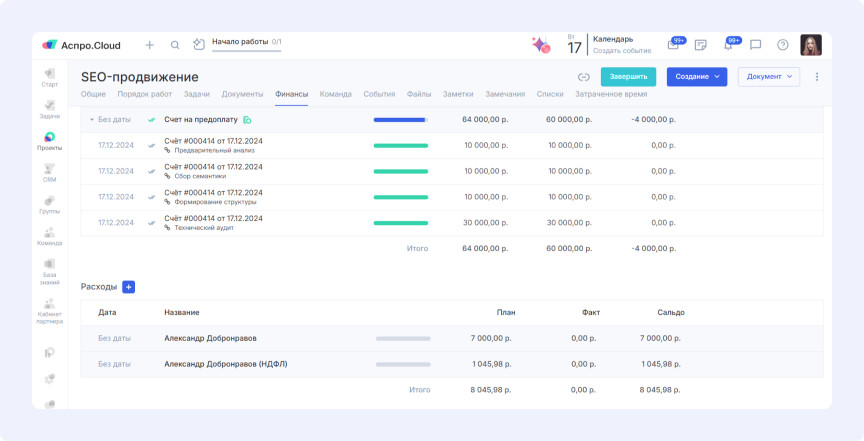The width and height of the screenshot is (864, 441).
Task: Collapse the Без даты invoice group
Action: (x=91, y=119)
